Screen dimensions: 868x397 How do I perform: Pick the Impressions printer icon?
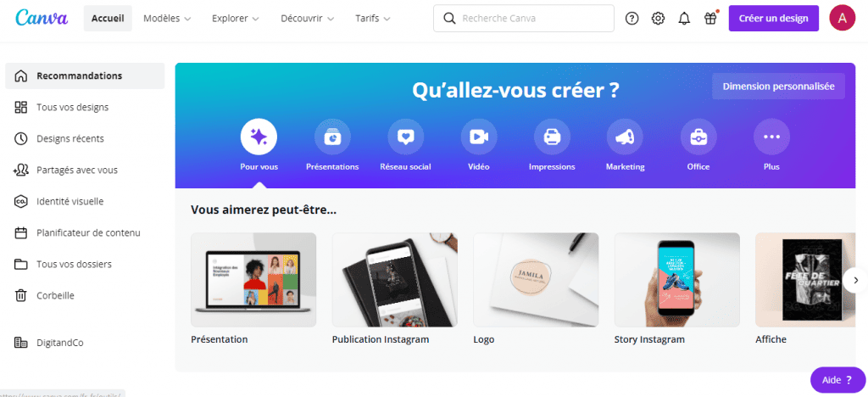tap(552, 137)
